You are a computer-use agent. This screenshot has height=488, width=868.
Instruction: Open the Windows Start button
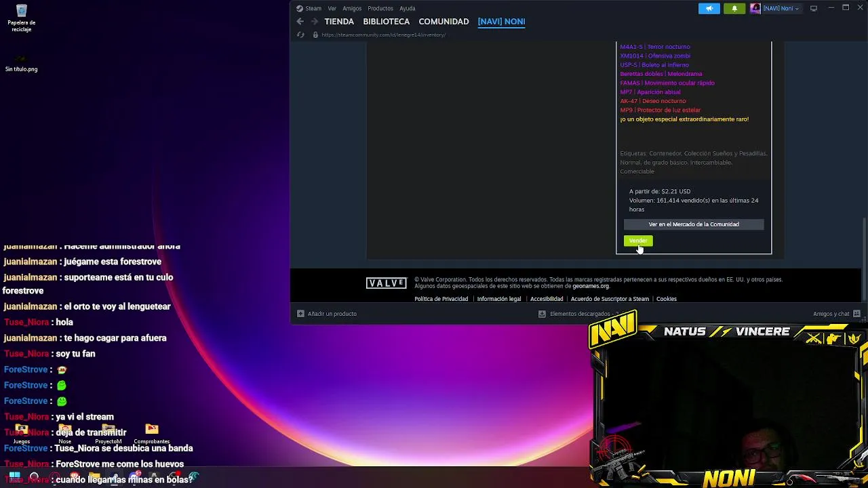14,476
